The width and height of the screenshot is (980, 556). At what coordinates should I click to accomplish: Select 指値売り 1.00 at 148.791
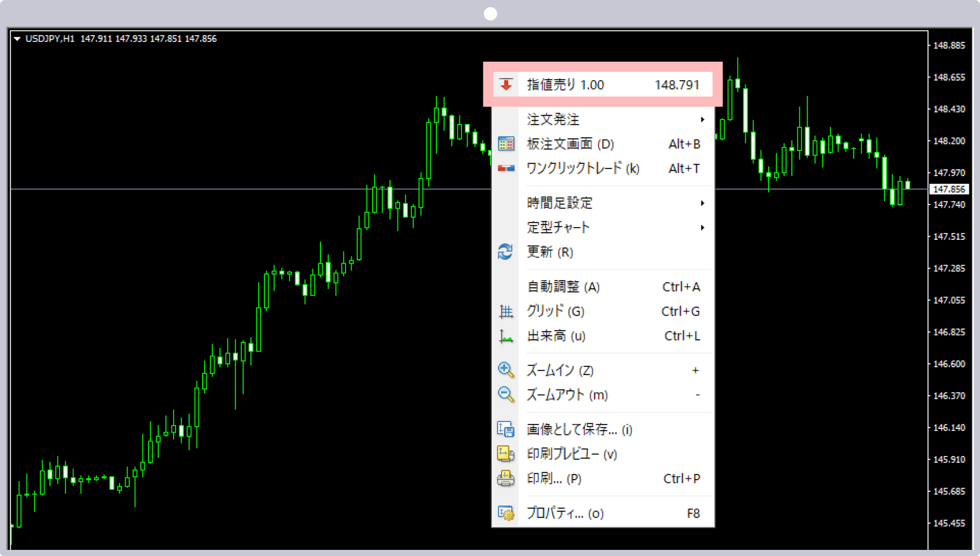pos(603,85)
